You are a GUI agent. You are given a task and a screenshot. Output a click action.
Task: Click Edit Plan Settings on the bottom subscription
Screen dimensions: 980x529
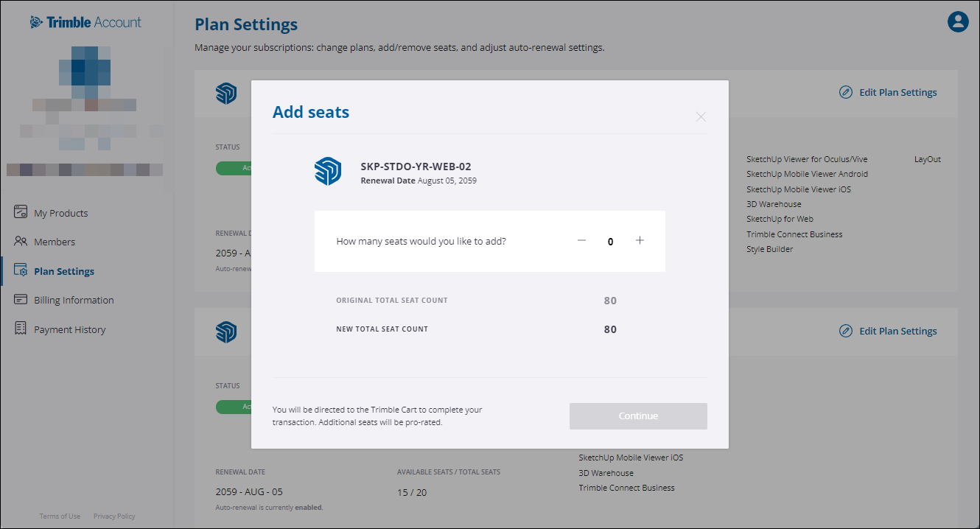(x=896, y=331)
